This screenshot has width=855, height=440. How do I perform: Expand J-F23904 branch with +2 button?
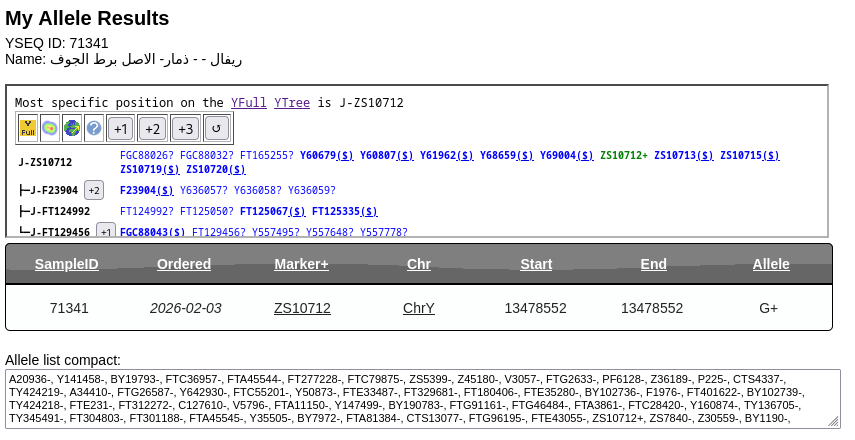pos(94,190)
